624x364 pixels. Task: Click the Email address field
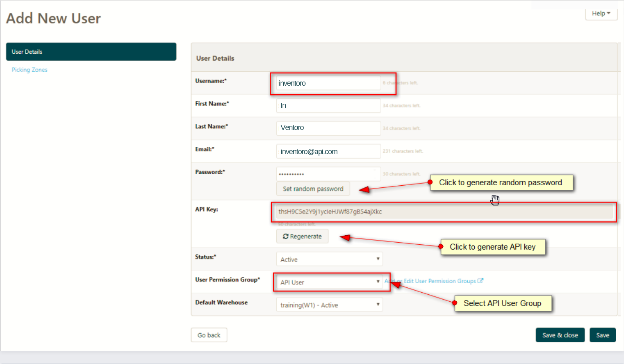click(328, 151)
